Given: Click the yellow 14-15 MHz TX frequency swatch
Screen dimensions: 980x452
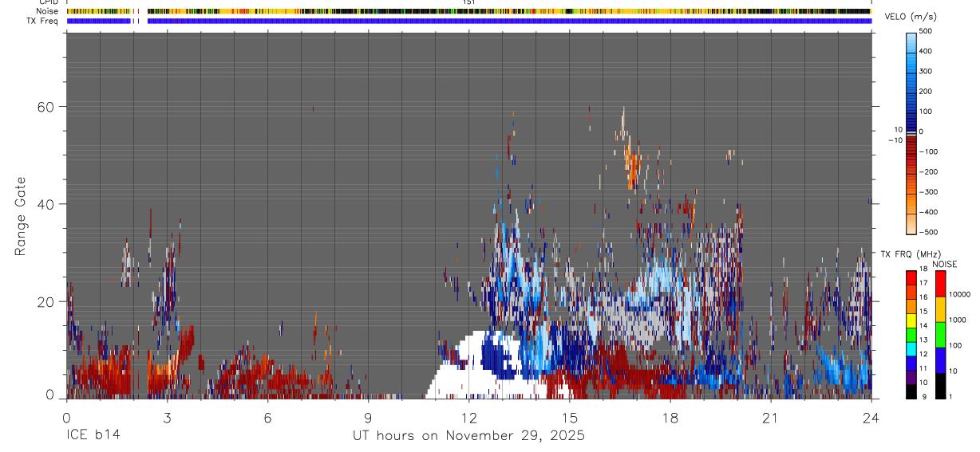Looking at the screenshot, I should click(911, 320).
